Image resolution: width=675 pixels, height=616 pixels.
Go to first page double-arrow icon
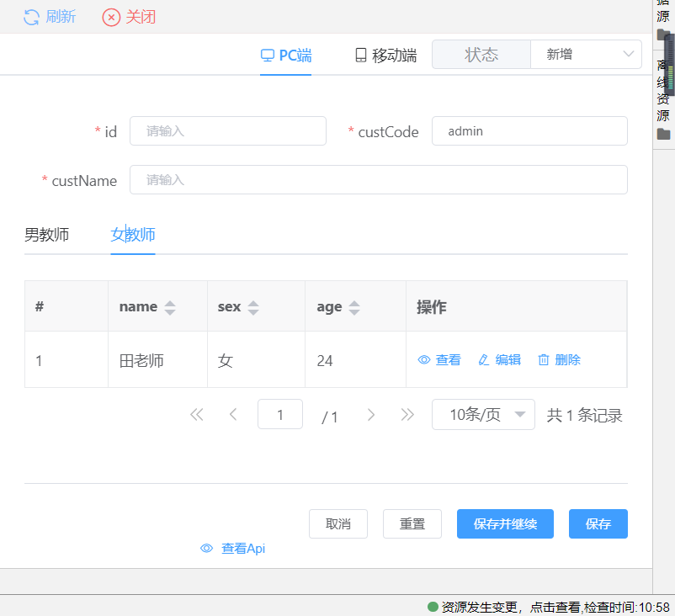point(197,415)
